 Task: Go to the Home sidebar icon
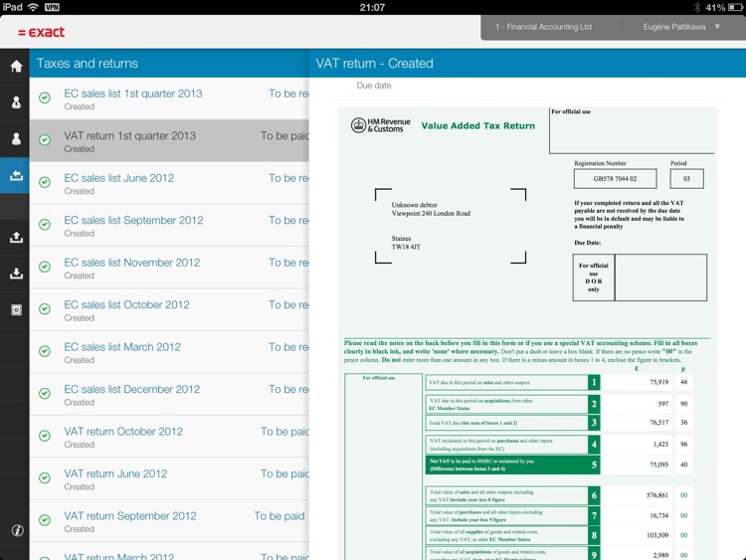click(16, 66)
